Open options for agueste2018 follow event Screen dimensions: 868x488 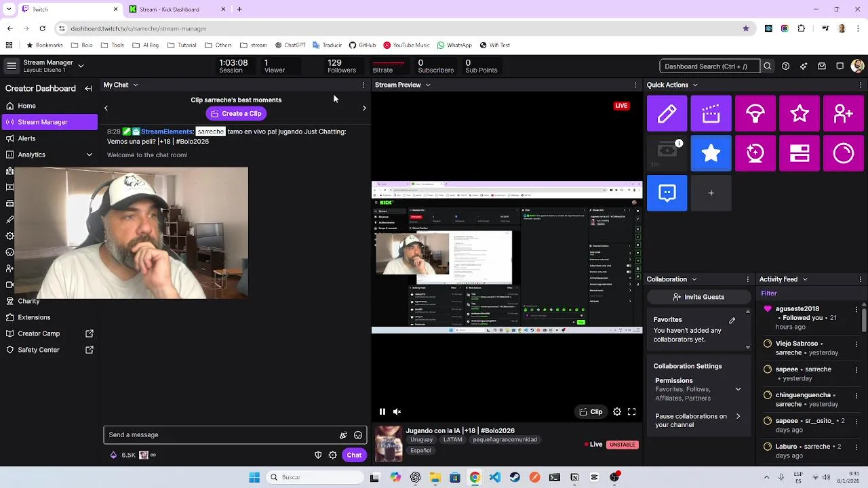(856, 310)
